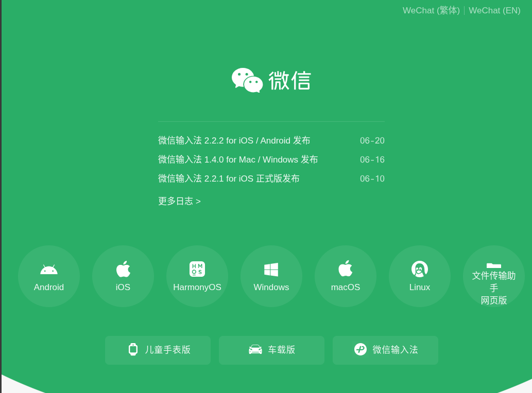Image resolution: width=532 pixels, height=393 pixels.
Task: Click the HarmonyOS HMOS icon
Action: (x=197, y=270)
